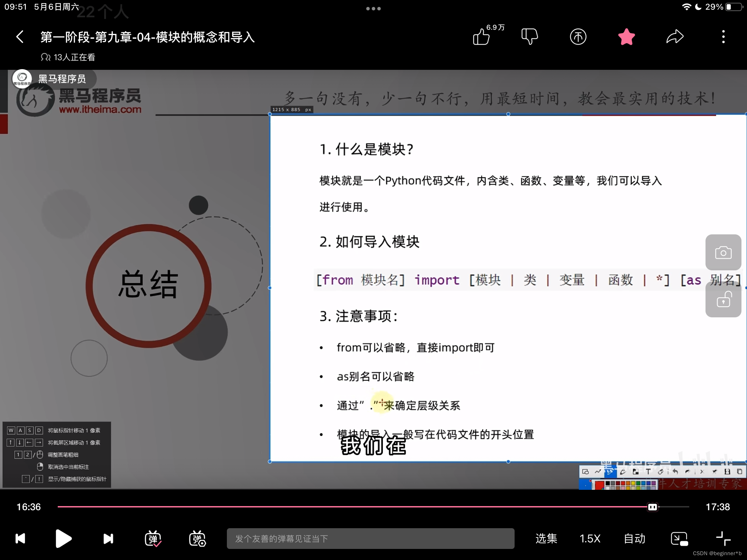Open the danmaku settings icon
Screen dimensions: 747x560
point(197,539)
